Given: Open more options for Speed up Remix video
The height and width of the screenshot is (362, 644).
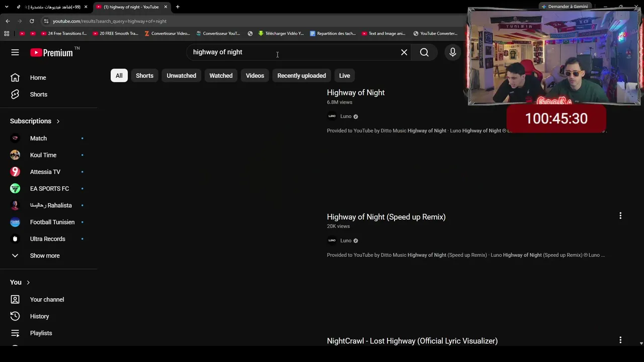Looking at the screenshot, I should tap(620, 216).
